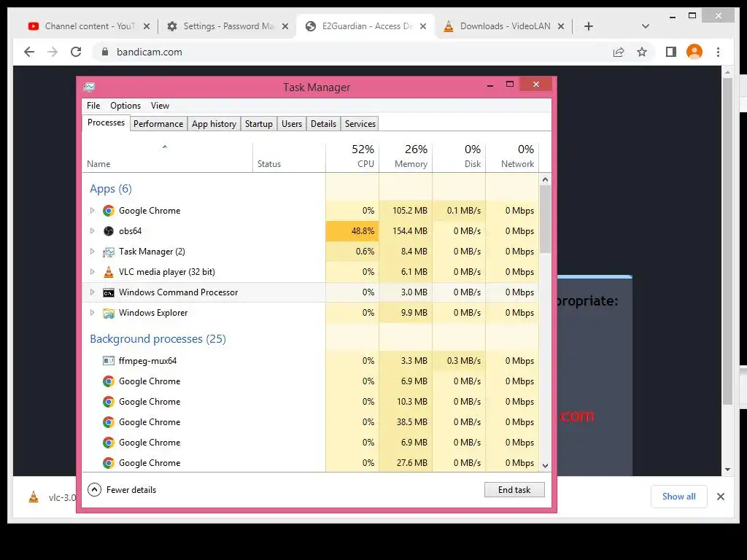
Task: Click Chrome icon in the 38.5 MB row
Action: tap(109, 422)
